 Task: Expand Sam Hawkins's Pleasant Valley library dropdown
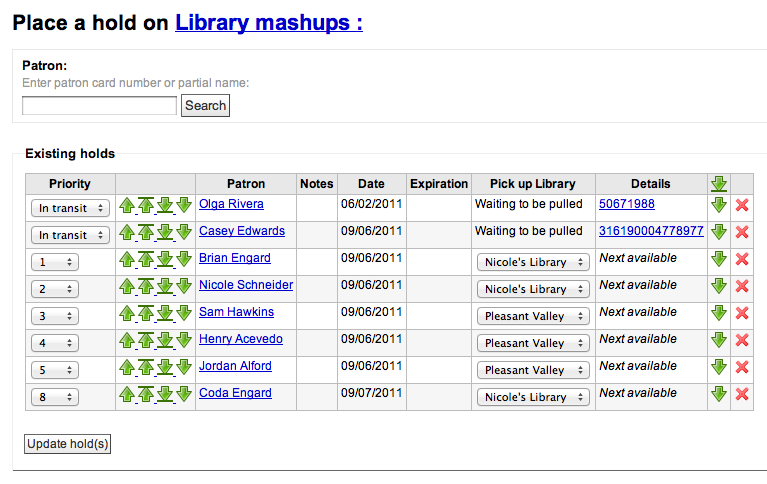[534, 316]
